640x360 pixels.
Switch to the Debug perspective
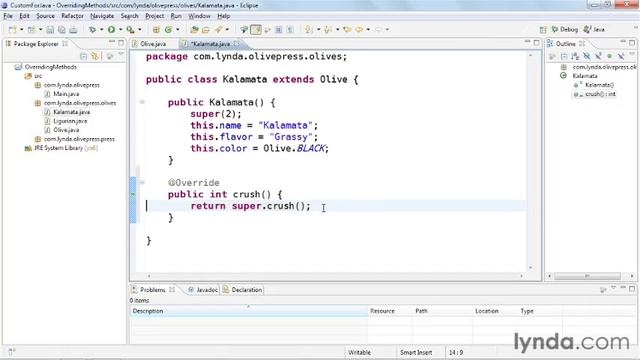pos(564,29)
